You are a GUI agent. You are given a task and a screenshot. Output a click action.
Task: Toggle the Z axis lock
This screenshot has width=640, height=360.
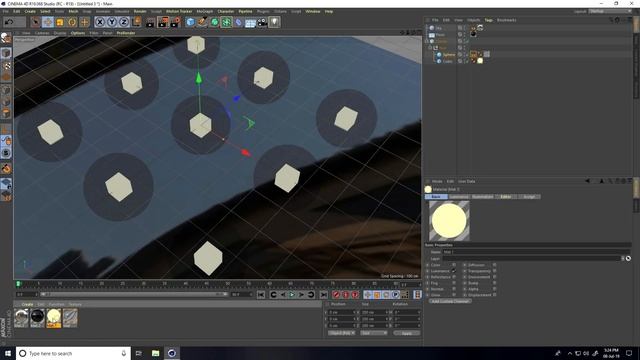point(124,22)
